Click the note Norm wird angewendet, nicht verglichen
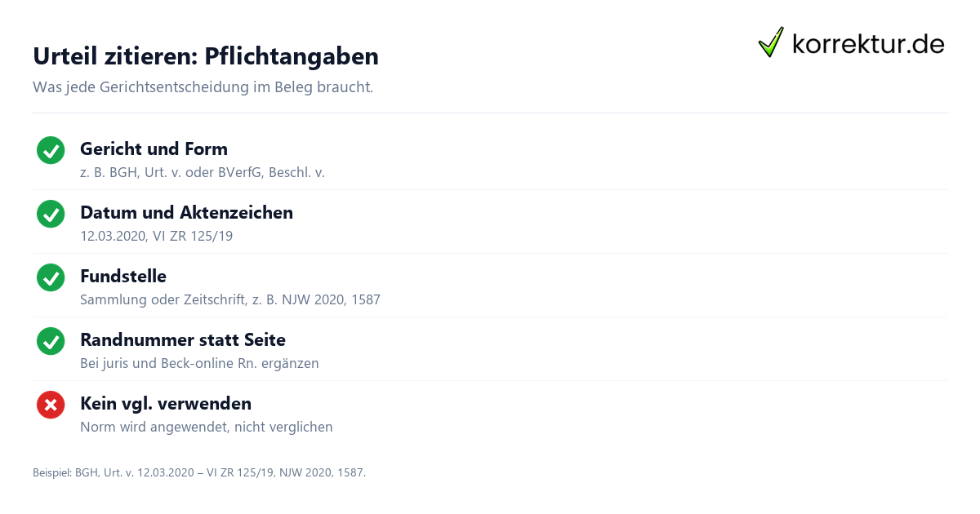The width and height of the screenshot is (980, 514). coord(207,427)
